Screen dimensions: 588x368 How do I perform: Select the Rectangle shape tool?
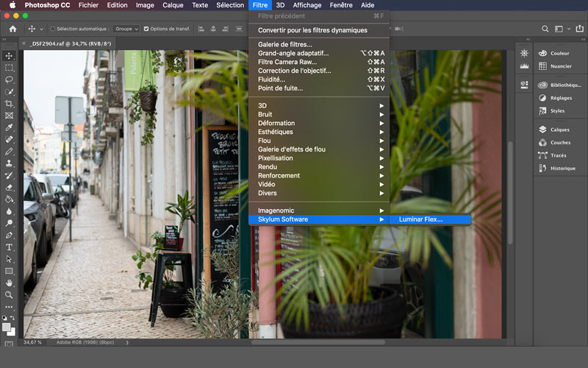pos(9,271)
